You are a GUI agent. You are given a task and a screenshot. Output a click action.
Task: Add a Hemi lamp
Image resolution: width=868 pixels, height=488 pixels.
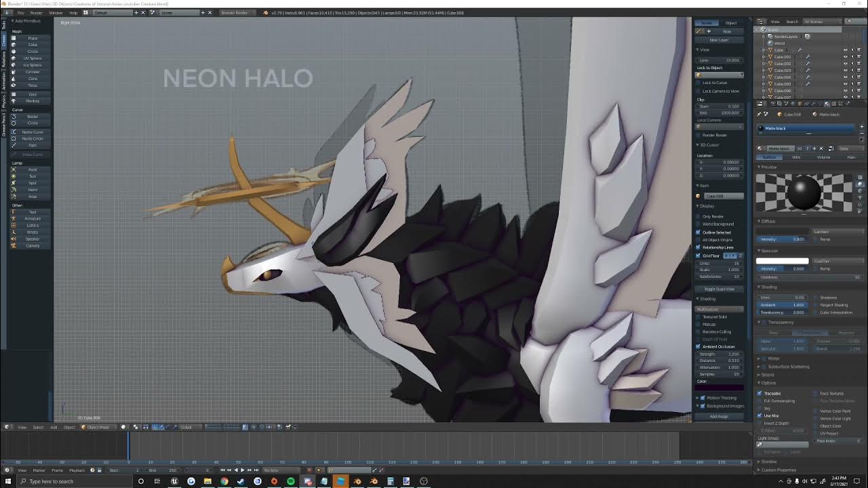(x=32, y=190)
